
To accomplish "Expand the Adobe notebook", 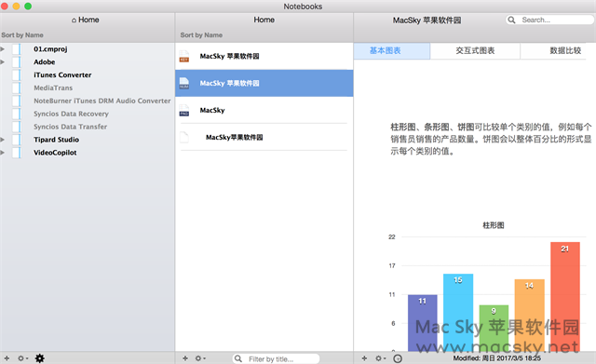I will 3,62.
